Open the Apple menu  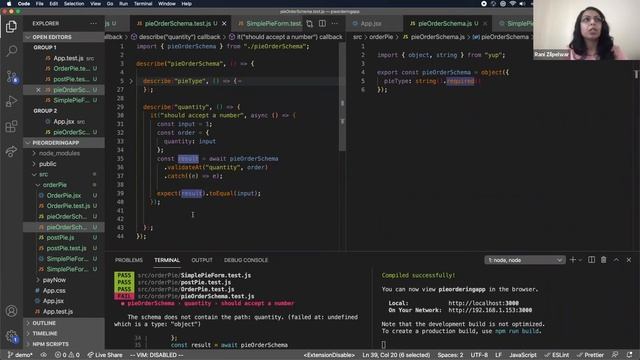point(9,4)
